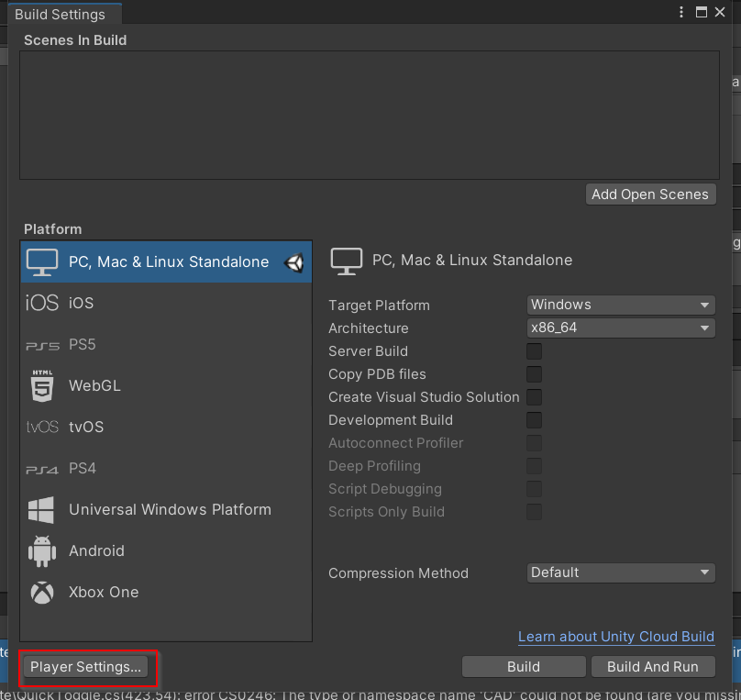
Task: Select the Universal Windows Platform label text
Action: pos(171,509)
